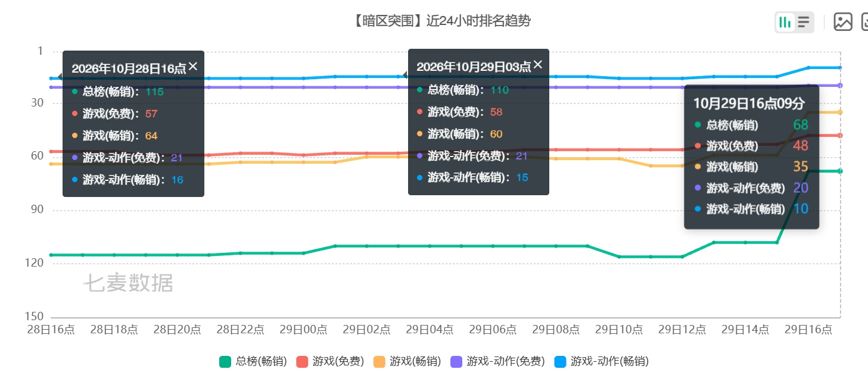
Task: Click the x-axis label 29日14点
Action: [746, 330]
